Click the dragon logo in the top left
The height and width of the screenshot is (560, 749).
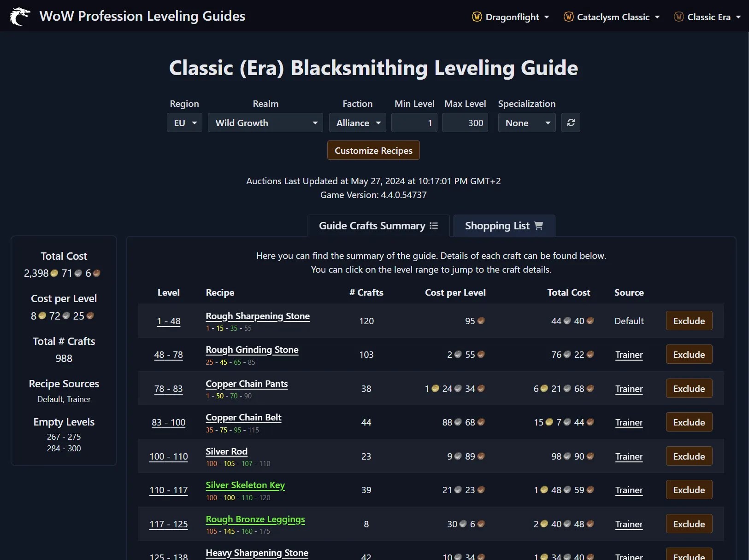pyautogui.click(x=19, y=16)
